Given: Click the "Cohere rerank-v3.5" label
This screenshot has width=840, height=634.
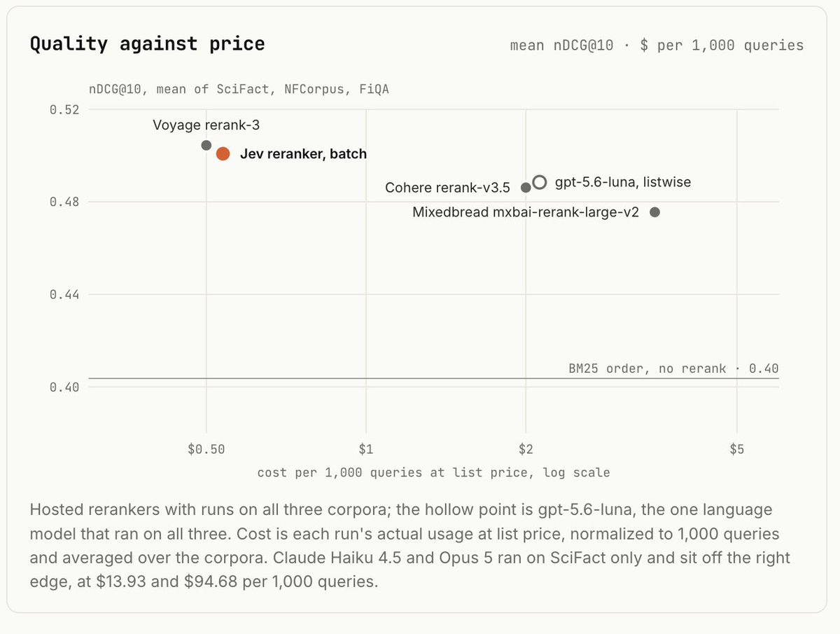Looking at the screenshot, I should click(447, 188).
